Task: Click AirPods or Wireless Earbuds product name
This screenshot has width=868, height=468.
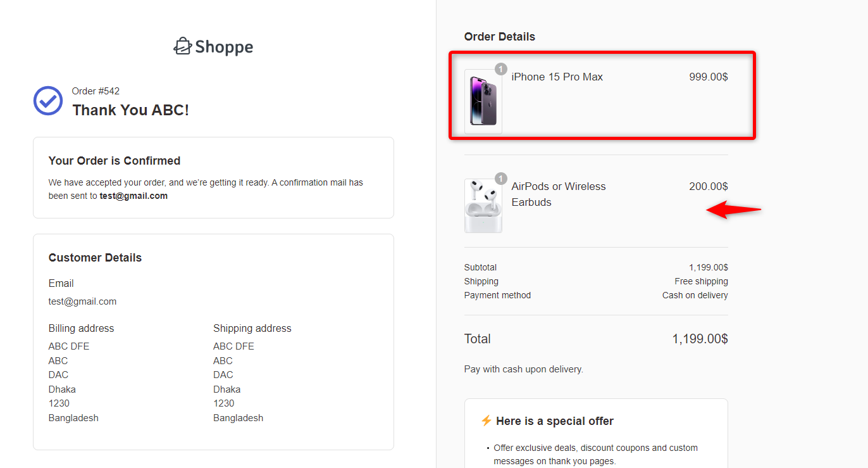Action: (x=559, y=194)
